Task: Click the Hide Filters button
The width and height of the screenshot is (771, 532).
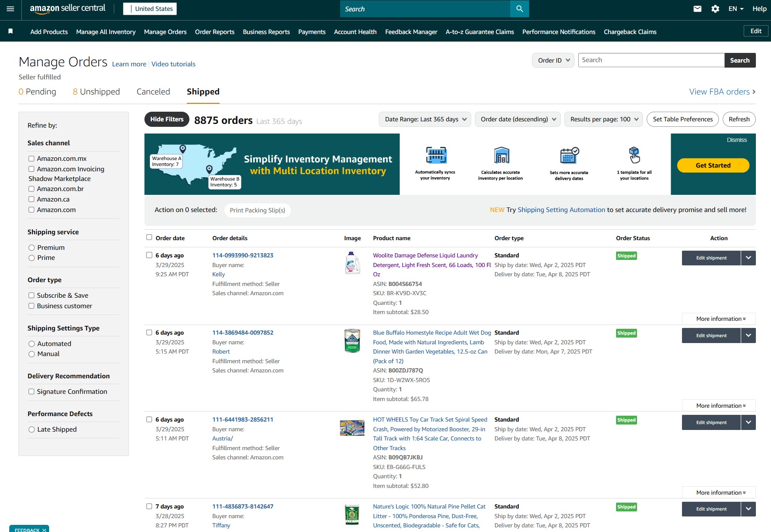Action: point(167,119)
